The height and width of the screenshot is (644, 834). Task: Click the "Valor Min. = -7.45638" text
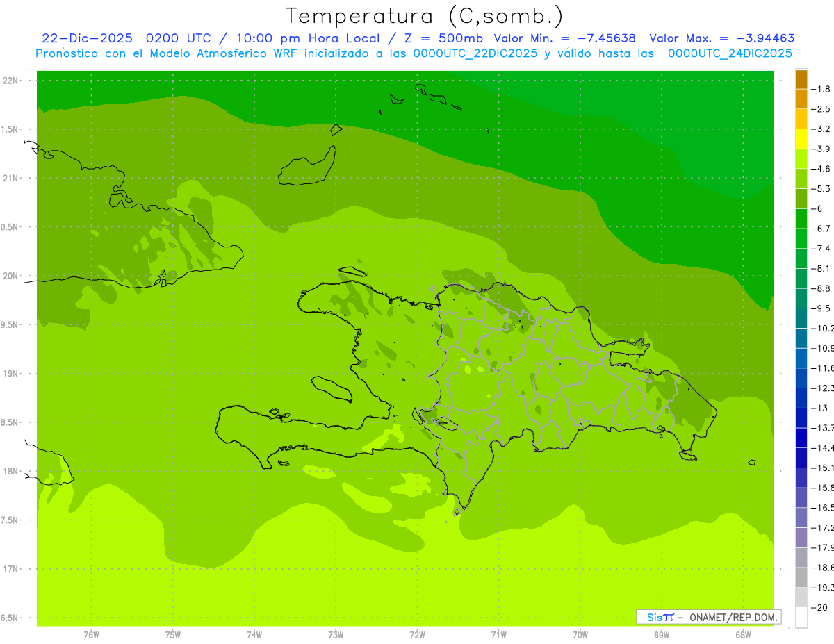564,38
